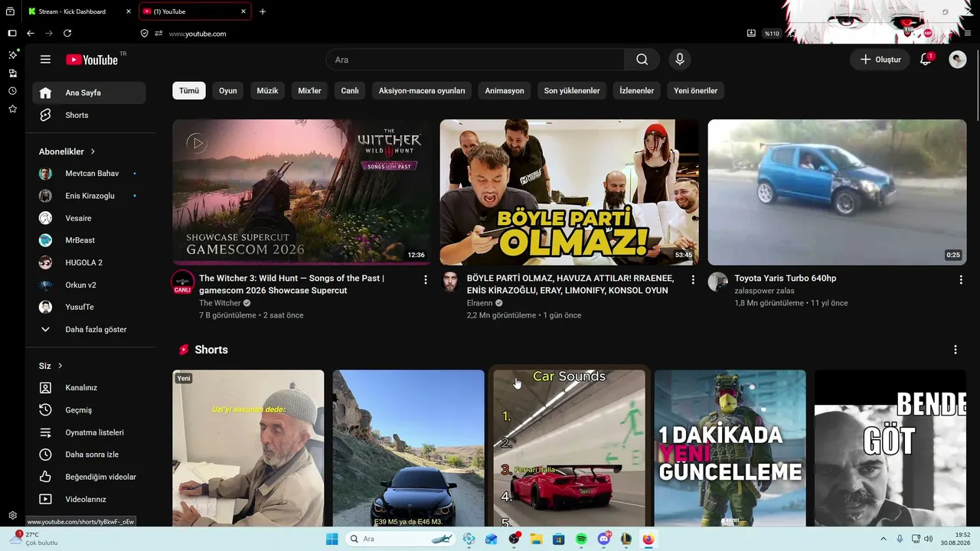This screenshot has height=551, width=980.
Task: Select the Son yüklenenler chip
Action: coord(572,91)
